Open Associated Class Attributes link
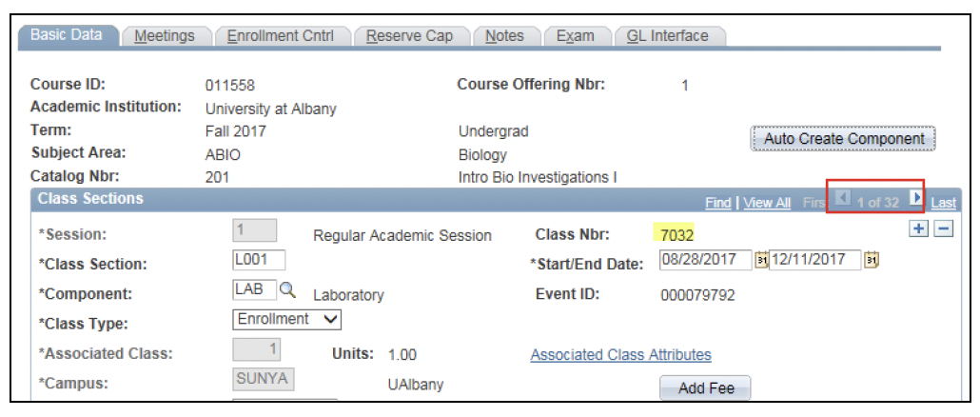This screenshot has width=980, height=417. click(620, 355)
